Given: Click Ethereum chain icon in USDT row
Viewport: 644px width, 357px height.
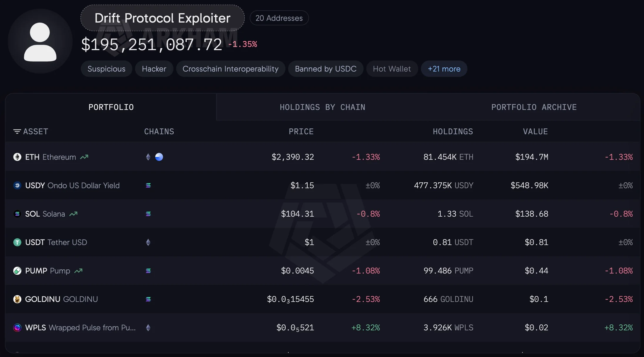Looking at the screenshot, I should click(x=148, y=242).
